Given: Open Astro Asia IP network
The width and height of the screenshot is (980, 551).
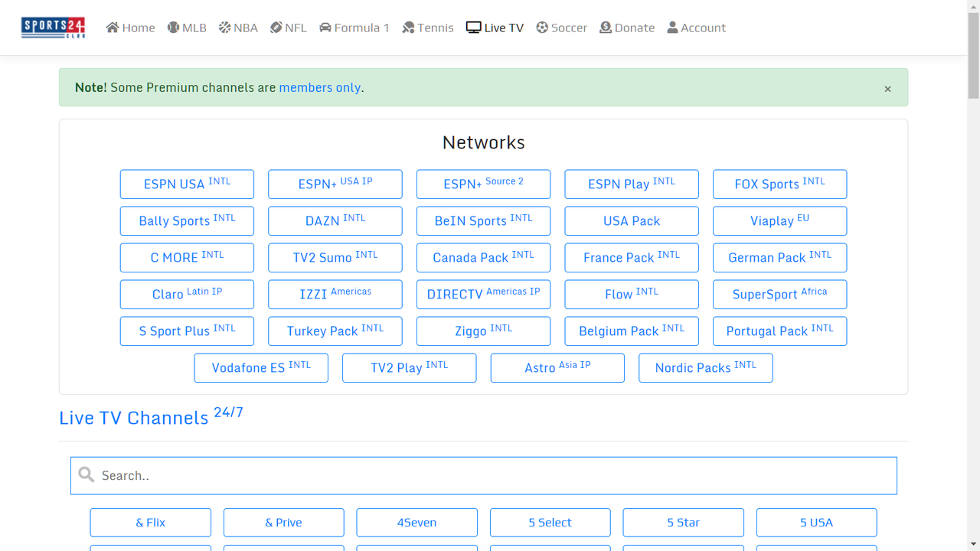Looking at the screenshot, I should point(557,368).
